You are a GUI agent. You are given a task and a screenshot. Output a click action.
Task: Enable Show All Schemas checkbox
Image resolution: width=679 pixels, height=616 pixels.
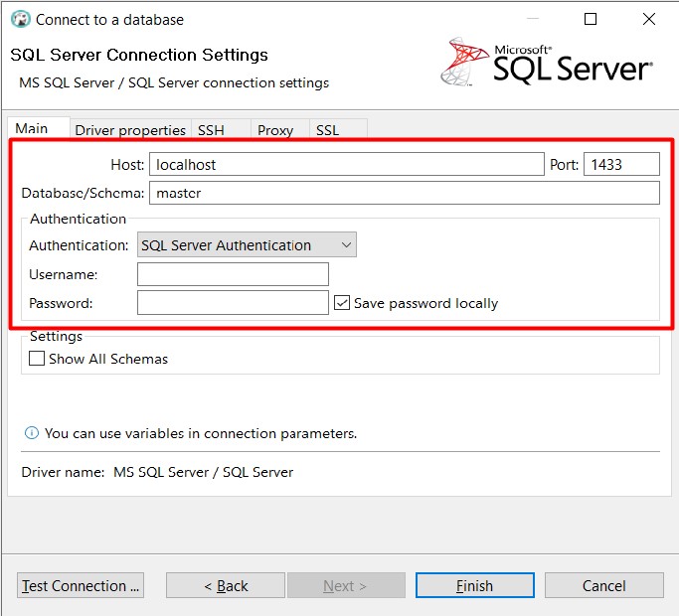(38, 359)
